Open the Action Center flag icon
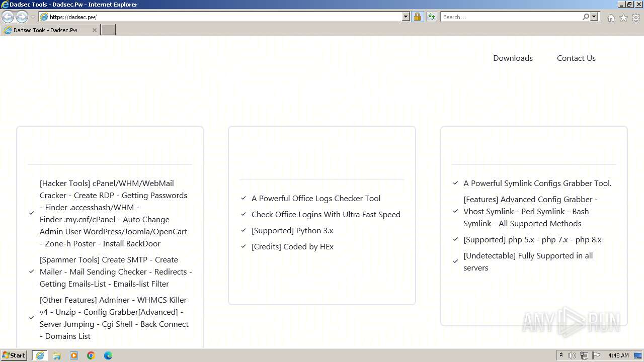 click(x=596, y=355)
